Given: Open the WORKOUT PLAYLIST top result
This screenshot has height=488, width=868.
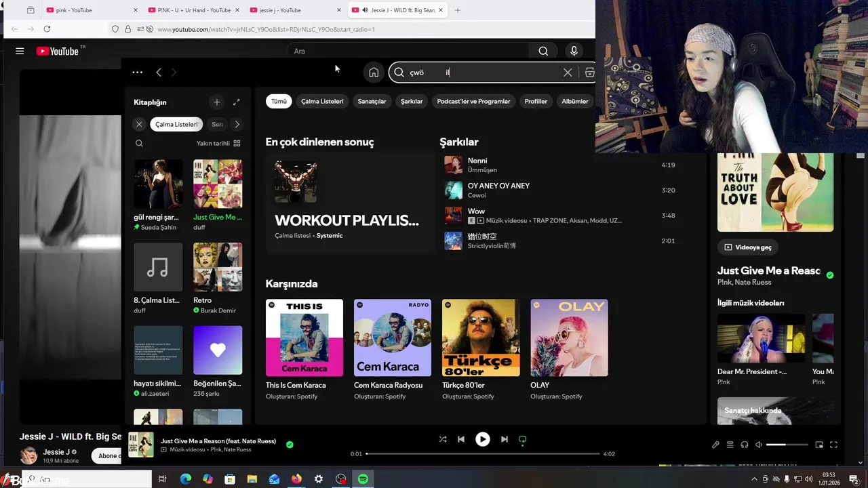Looking at the screenshot, I should pyautogui.click(x=349, y=202).
